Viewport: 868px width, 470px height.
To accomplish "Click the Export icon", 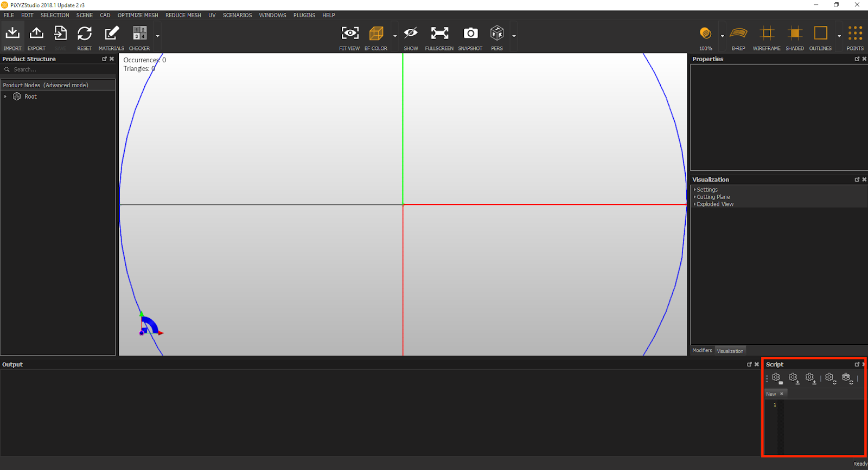I will click(36, 34).
